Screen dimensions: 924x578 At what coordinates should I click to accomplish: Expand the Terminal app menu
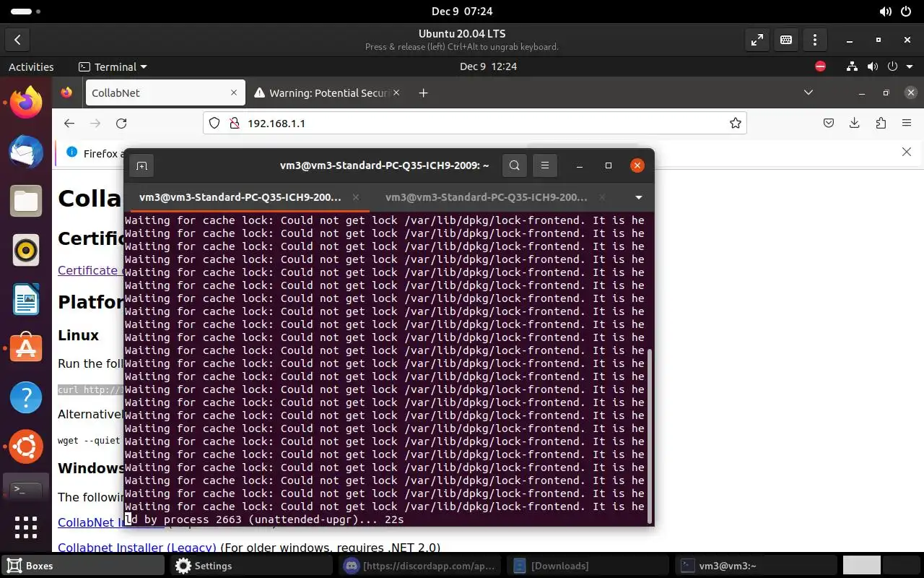(113, 66)
